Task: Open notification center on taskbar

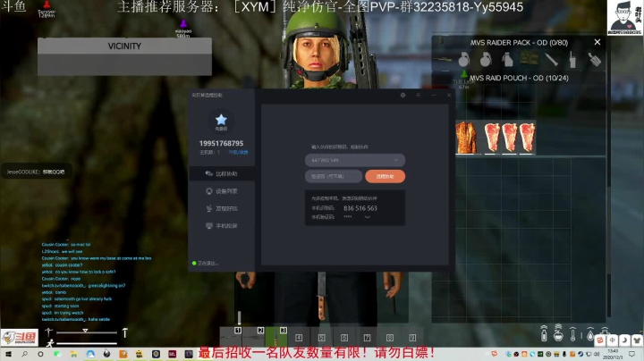Action: 632,354
